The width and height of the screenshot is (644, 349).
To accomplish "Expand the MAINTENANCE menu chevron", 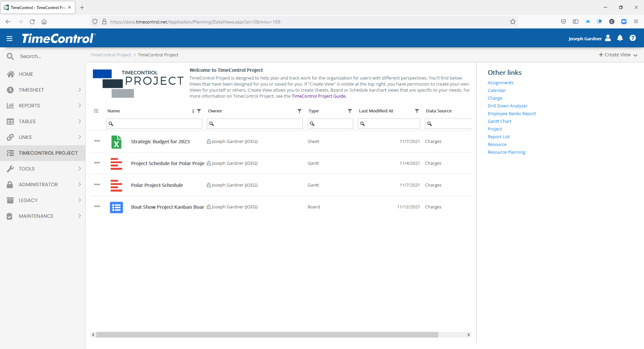I will click(79, 216).
